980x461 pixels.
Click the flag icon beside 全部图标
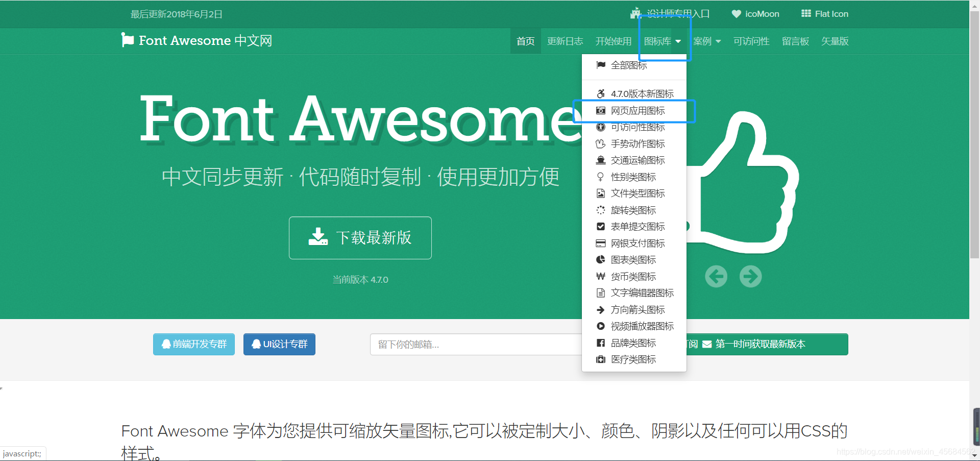pos(601,65)
